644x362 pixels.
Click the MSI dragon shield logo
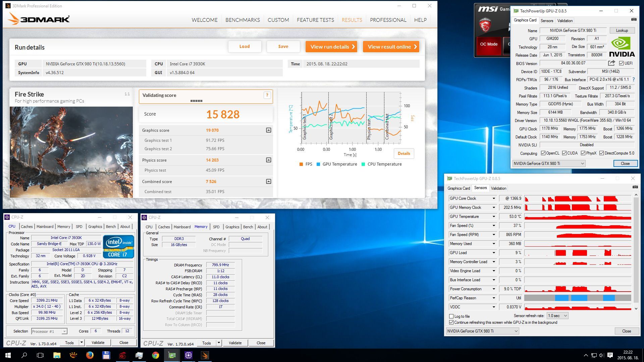tap(485, 25)
